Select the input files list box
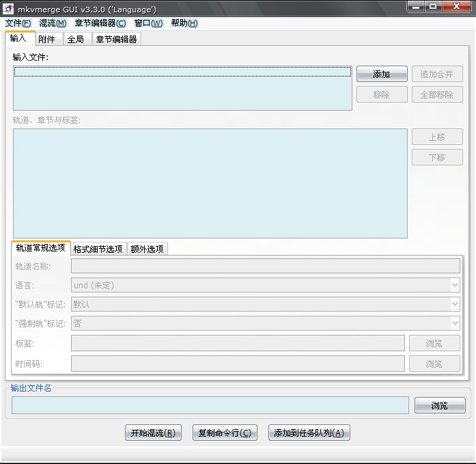 coord(182,88)
